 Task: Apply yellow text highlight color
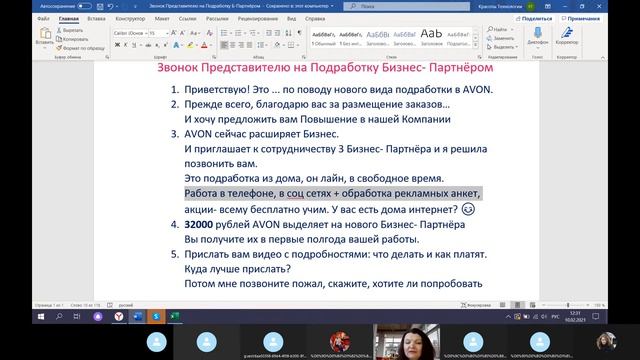(x=190, y=45)
